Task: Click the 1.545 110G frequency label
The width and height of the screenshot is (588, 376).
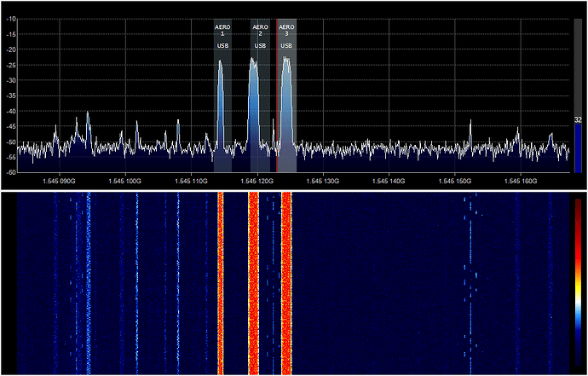Action: pyautogui.click(x=191, y=182)
